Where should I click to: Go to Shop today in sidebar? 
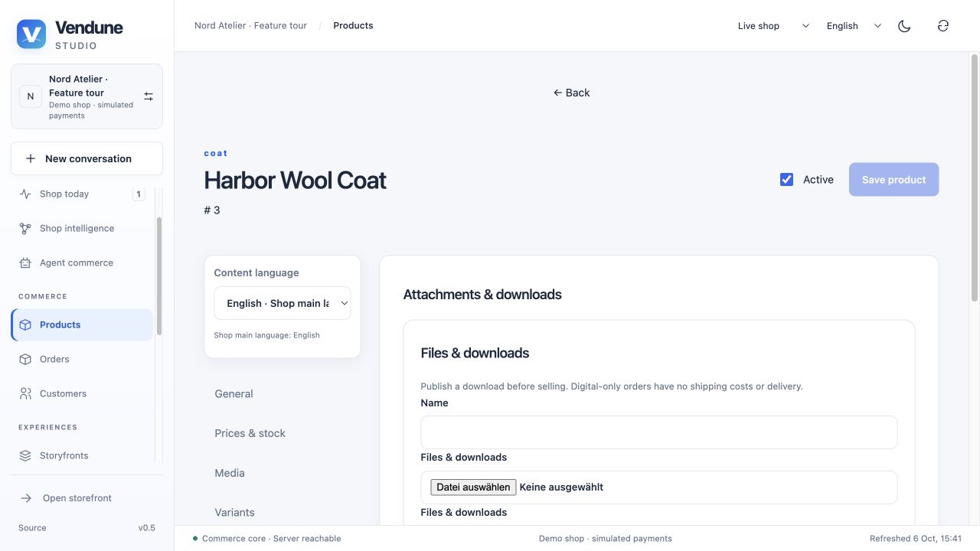(82, 194)
